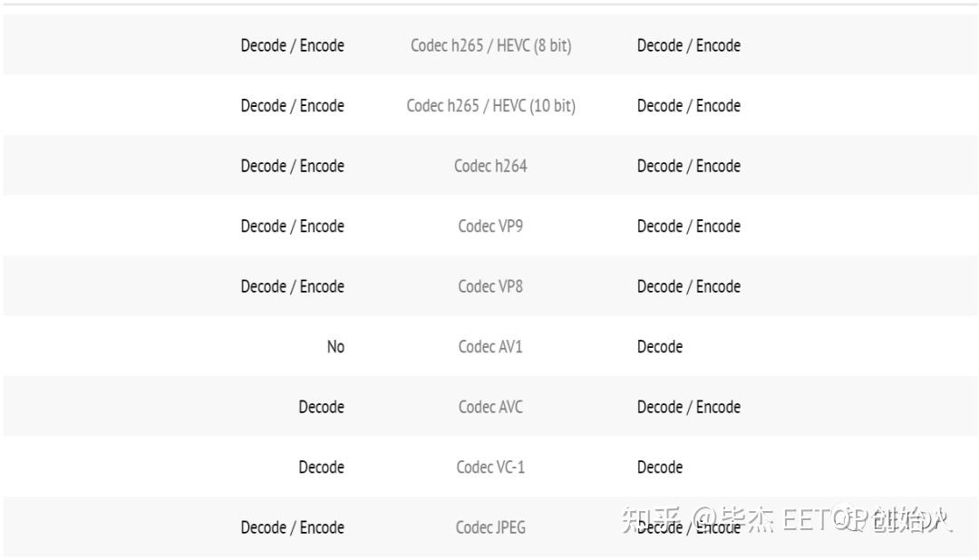Click the Codec VP8 label
Image resolution: width=979 pixels, height=560 pixels.
490,286
